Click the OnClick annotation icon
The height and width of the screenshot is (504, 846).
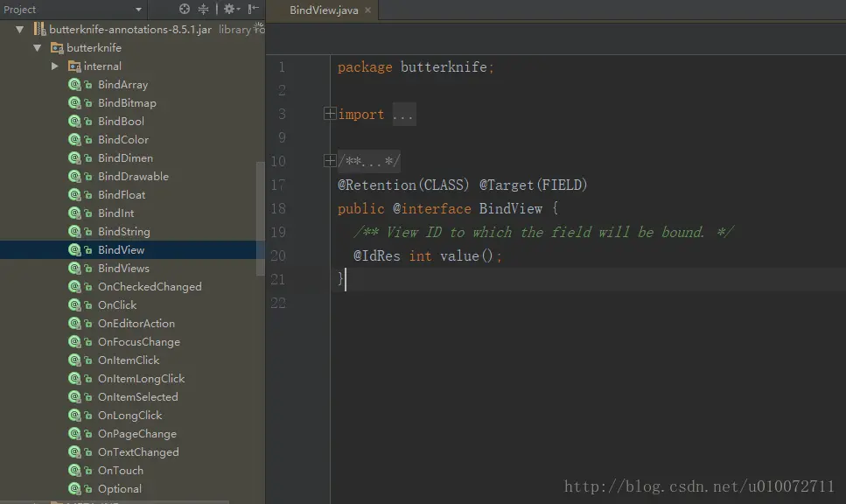(x=74, y=304)
